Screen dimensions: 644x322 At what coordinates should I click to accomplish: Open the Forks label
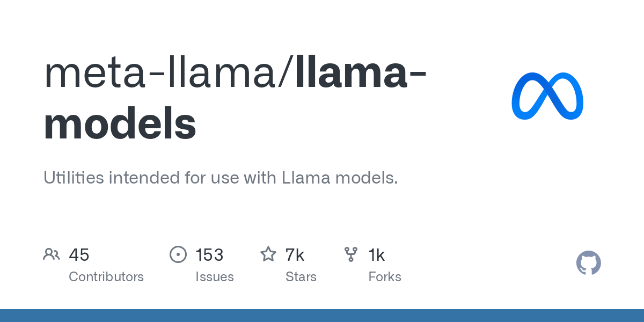[x=385, y=277]
